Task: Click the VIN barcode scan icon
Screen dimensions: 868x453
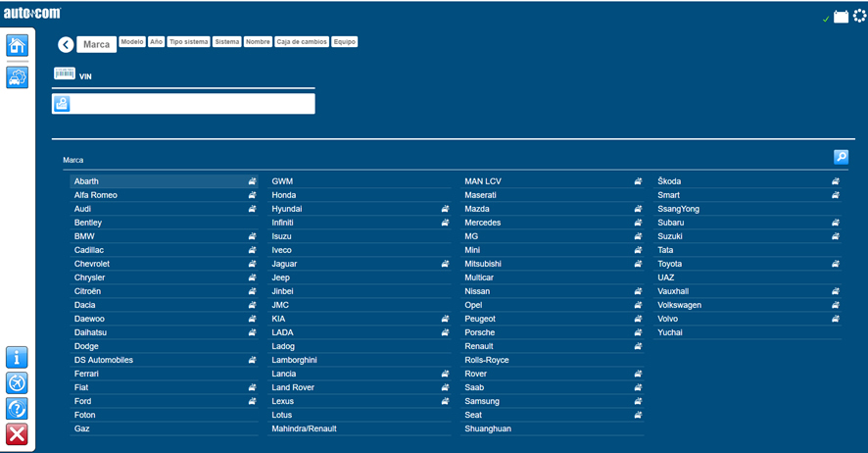Action: (x=65, y=74)
